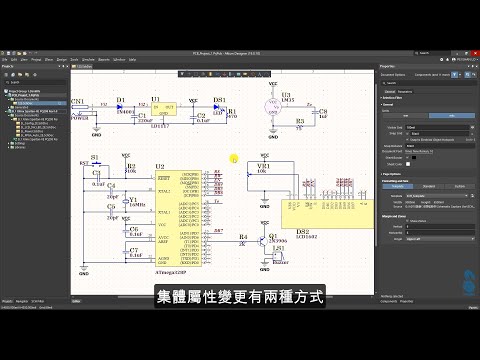
Task: Toggle Snap to Electrical Object Hotspots checkbox
Action: [407, 139]
